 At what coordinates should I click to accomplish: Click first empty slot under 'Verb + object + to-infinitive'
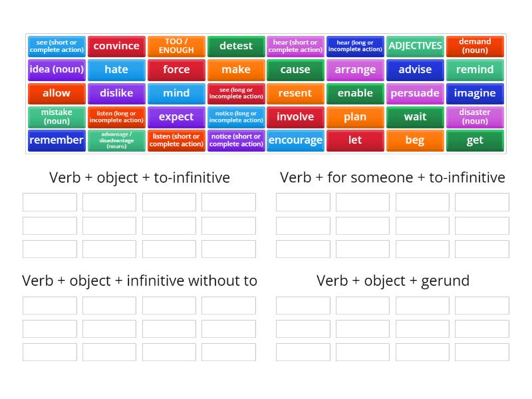coord(50,202)
